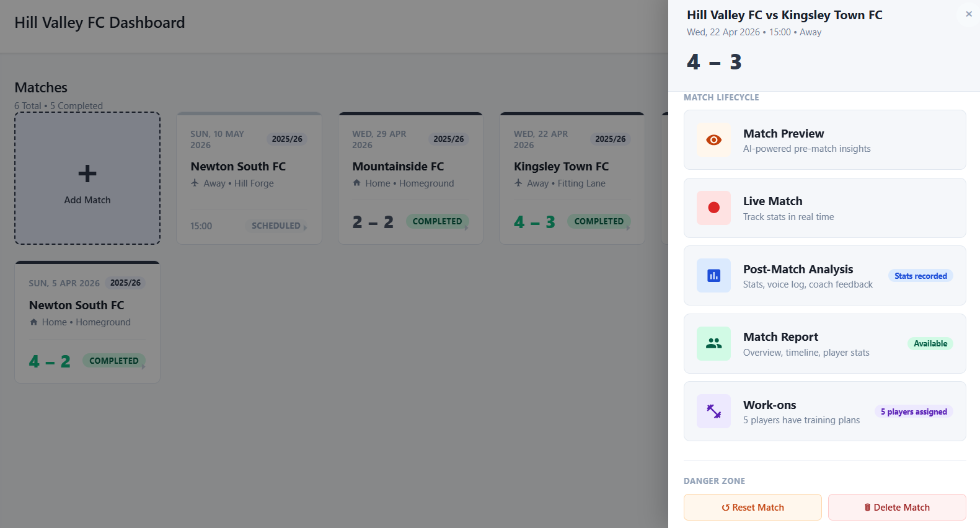The image size is (980, 528).
Task: Click the 6 Total • 5 Completed summary
Action: click(x=59, y=106)
